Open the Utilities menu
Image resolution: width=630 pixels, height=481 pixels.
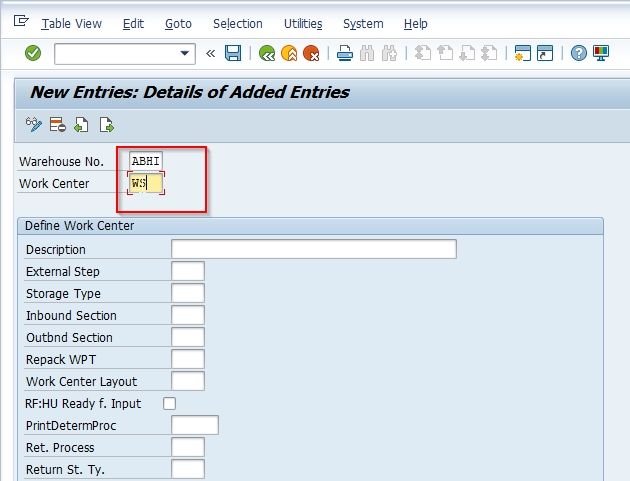303,24
